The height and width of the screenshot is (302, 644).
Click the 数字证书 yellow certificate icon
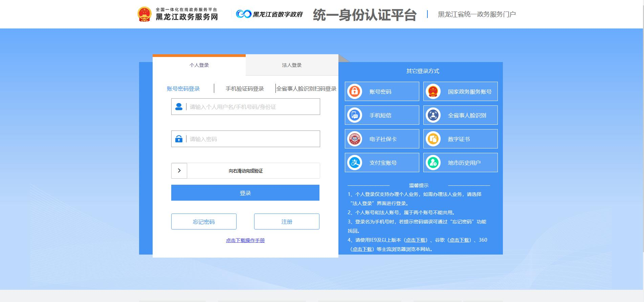pos(433,139)
